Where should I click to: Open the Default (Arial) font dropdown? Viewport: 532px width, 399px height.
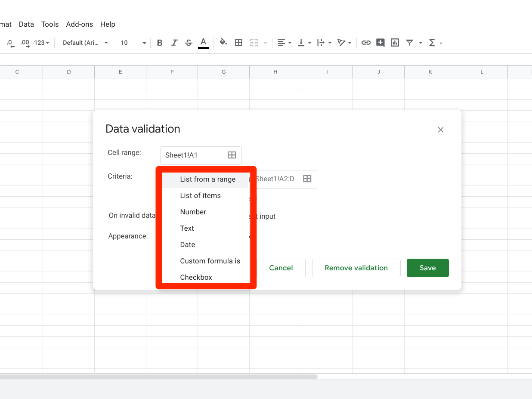pyautogui.click(x=85, y=43)
